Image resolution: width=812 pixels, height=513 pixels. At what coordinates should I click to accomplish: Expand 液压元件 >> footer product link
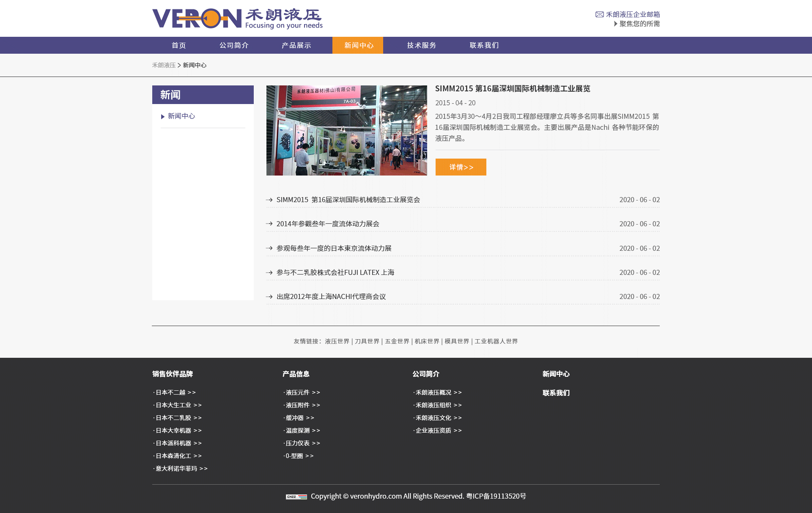pyautogui.click(x=303, y=392)
